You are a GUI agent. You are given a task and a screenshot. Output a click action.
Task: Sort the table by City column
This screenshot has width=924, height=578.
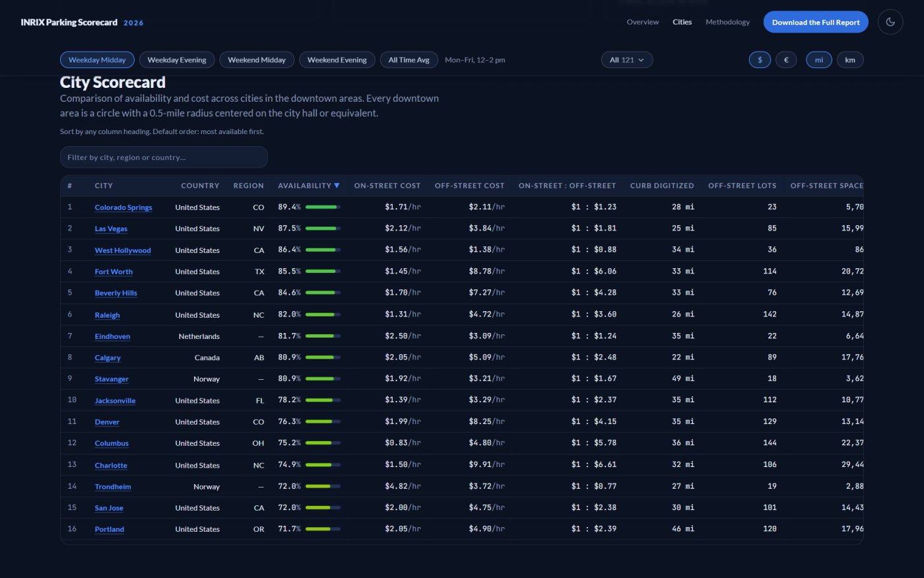pos(104,186)
